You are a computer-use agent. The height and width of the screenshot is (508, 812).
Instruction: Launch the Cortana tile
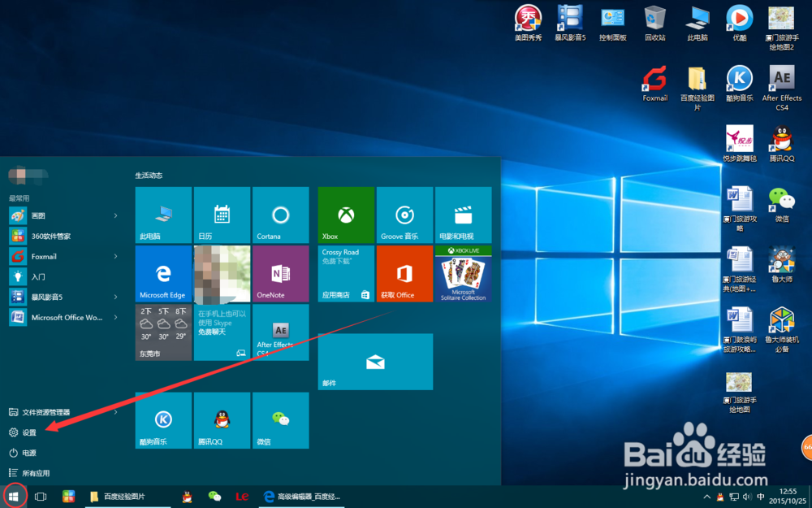click(x=281, y=215)
